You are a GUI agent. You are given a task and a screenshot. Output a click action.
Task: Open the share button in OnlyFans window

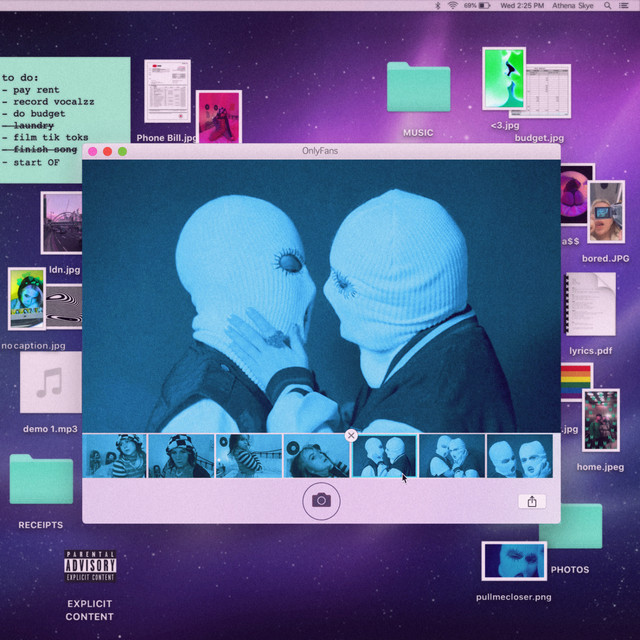532,501
